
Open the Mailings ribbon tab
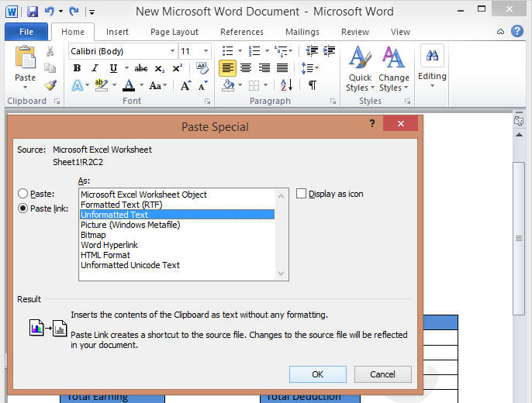(x=302, y=32)
